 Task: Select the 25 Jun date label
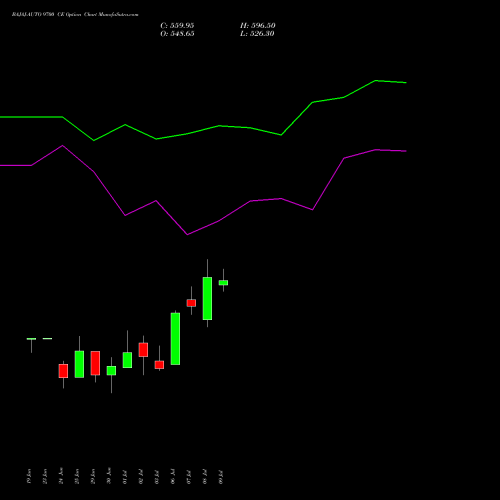[x=77, y=476]
